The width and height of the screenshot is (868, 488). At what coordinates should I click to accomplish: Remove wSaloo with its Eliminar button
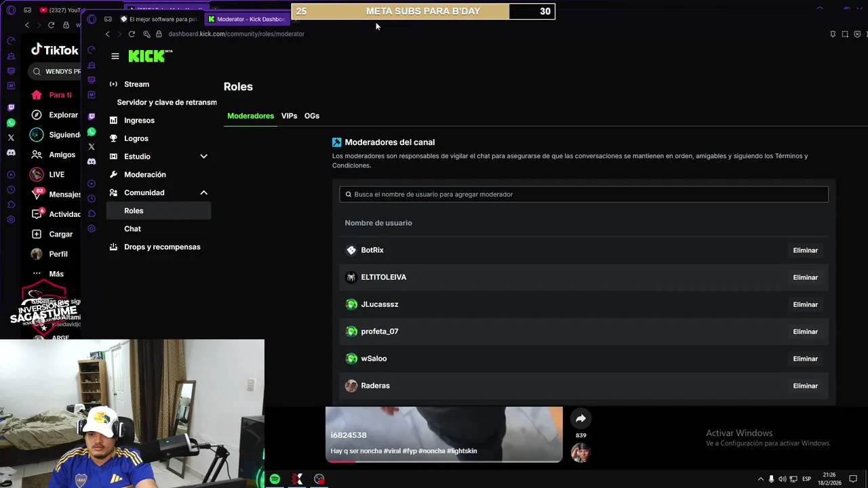pyautogui.click(x=806, y=359)
